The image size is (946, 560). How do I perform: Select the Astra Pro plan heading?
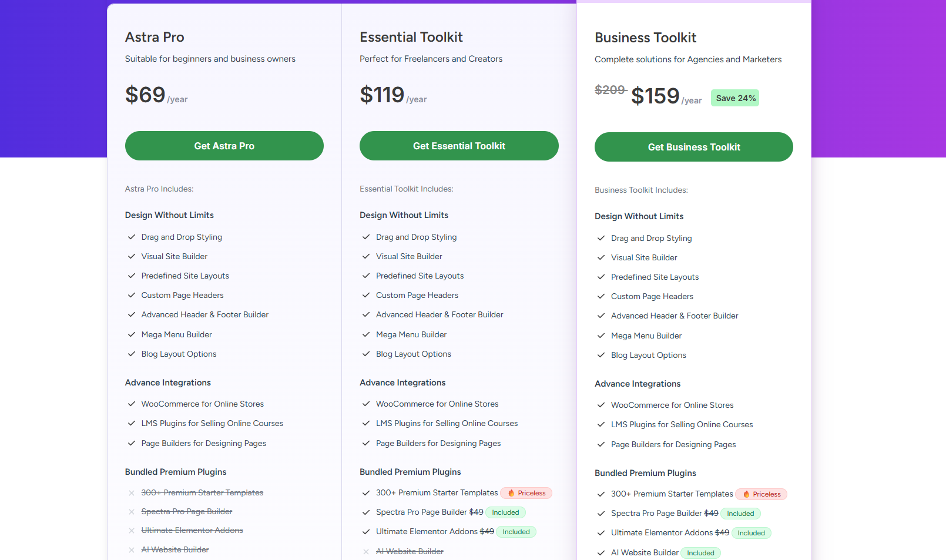(x=155, y=37)
